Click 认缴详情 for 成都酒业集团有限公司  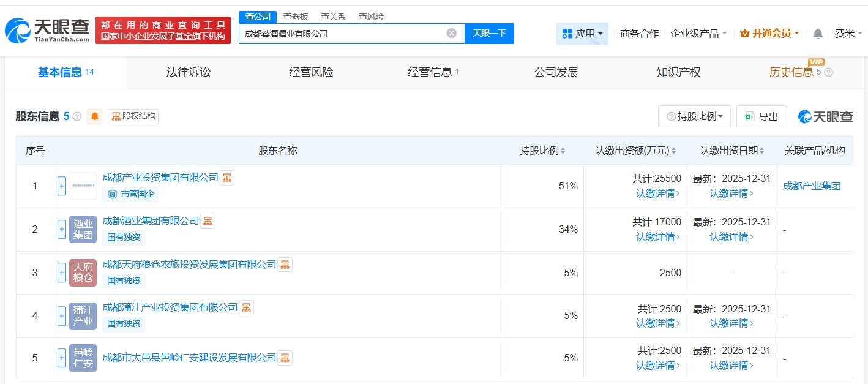[656, 237]
